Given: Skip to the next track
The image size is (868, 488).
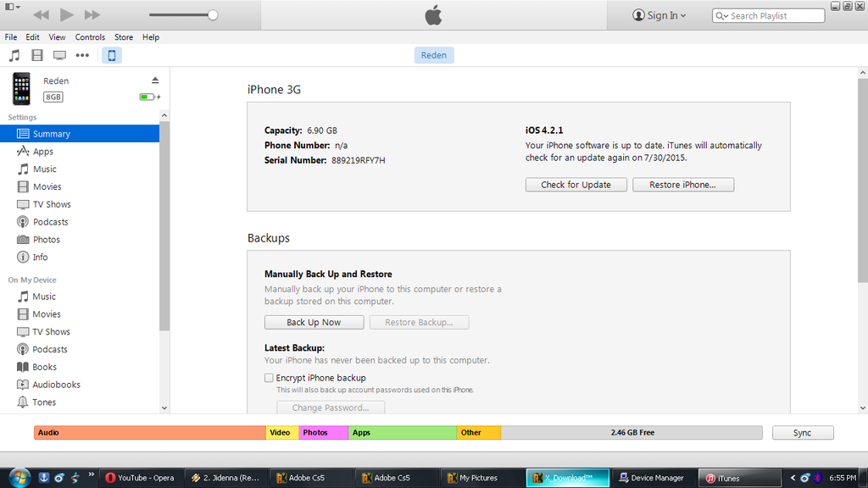Looking at the screenshot, I should point(92,15).
